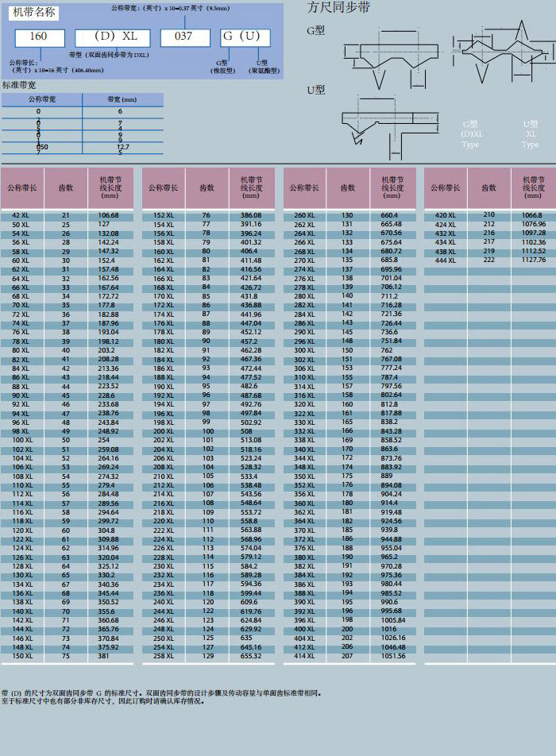The height and width of the screenshot is (756, 556).
Task: Click the G (U) type box
Action: click(245, 37)
